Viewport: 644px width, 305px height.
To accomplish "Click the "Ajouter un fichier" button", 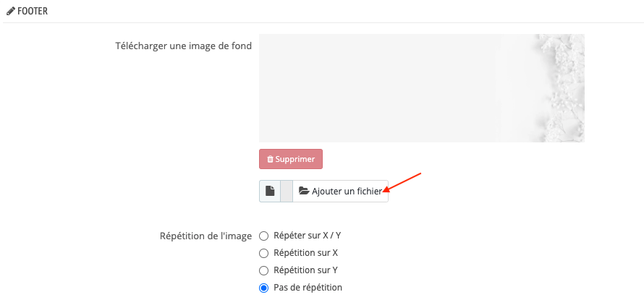I will [x=340, y=192].
